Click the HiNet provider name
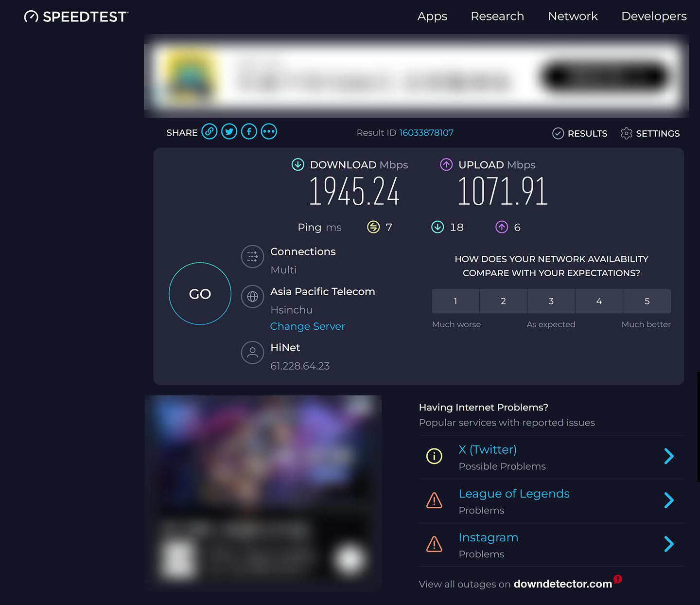The height and width of the screenshot is (605, 700). [285, 347]
